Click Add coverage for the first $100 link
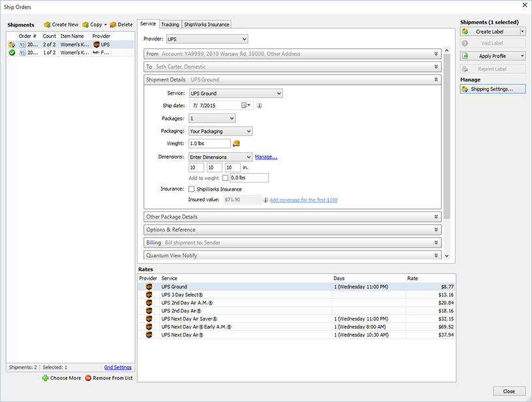The width and height of the screenshot is (532, 402). tap(304, 200)
